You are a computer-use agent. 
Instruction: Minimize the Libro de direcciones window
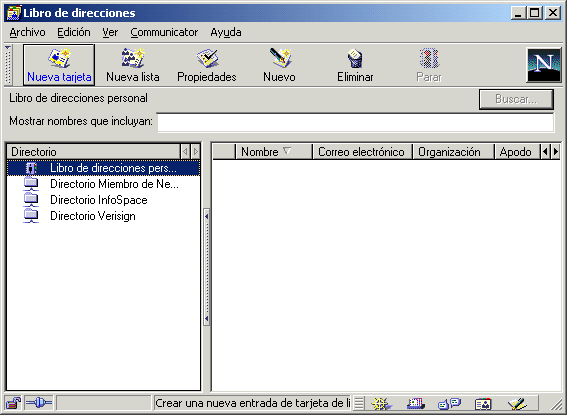click(519, 13)
